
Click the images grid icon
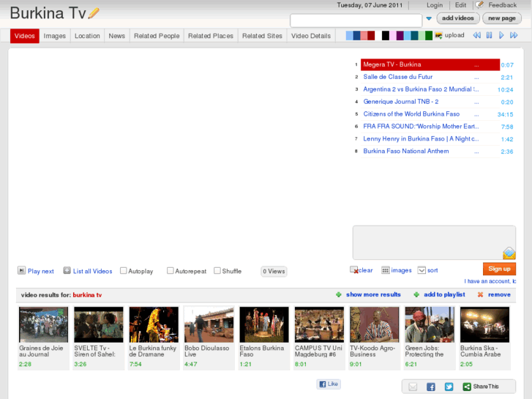point(386,270)
